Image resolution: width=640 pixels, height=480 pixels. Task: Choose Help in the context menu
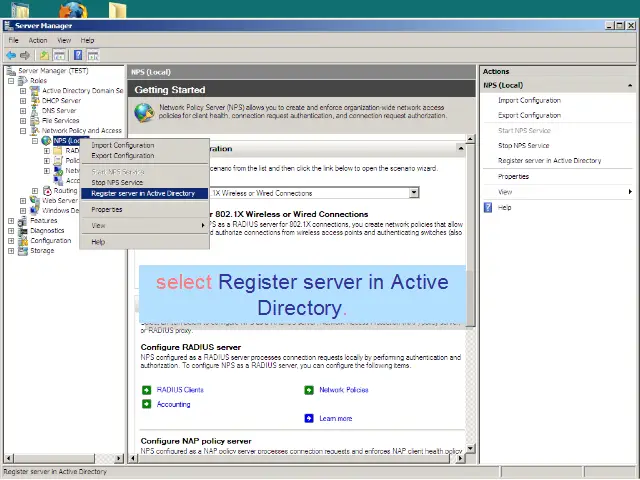[145, 242]
